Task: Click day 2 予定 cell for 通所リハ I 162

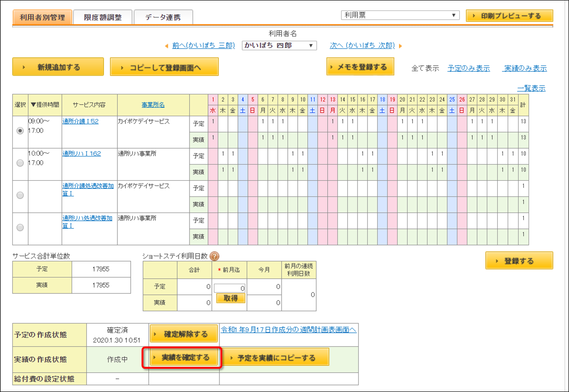Action: click(x=223, y=156)
